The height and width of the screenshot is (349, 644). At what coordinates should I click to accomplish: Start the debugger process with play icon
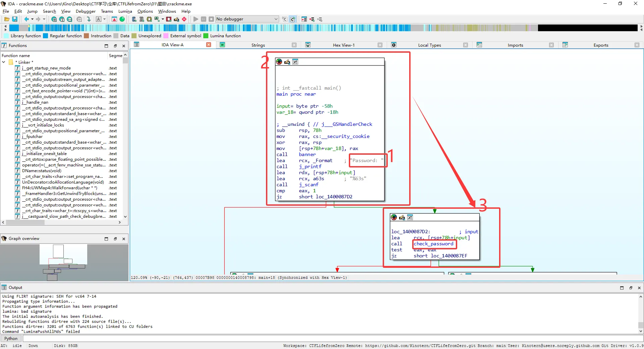pyautogui.click(x=196, y=19)
